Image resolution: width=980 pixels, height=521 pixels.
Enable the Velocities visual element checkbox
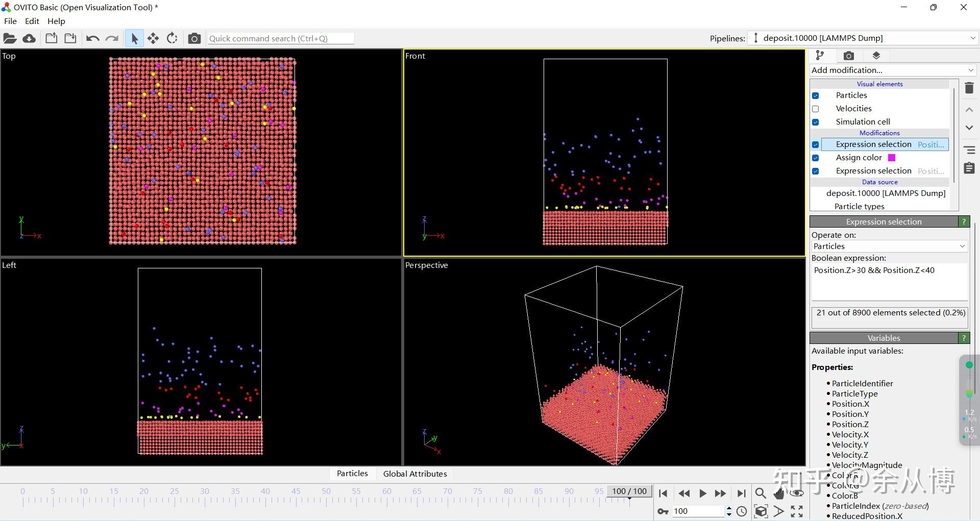[x=816, y=109]
